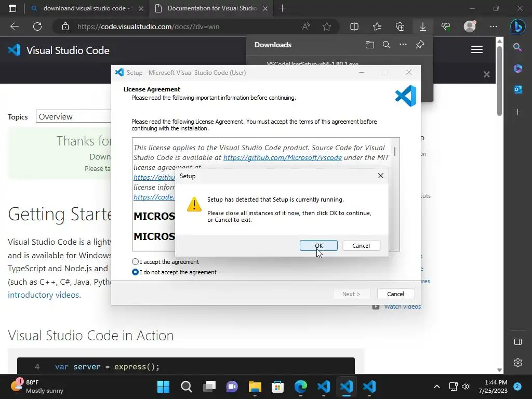532x399 pixels.
Task: Expand the Topics Overview dropdown
Action: pyautogui.click(x=73, y=116)
